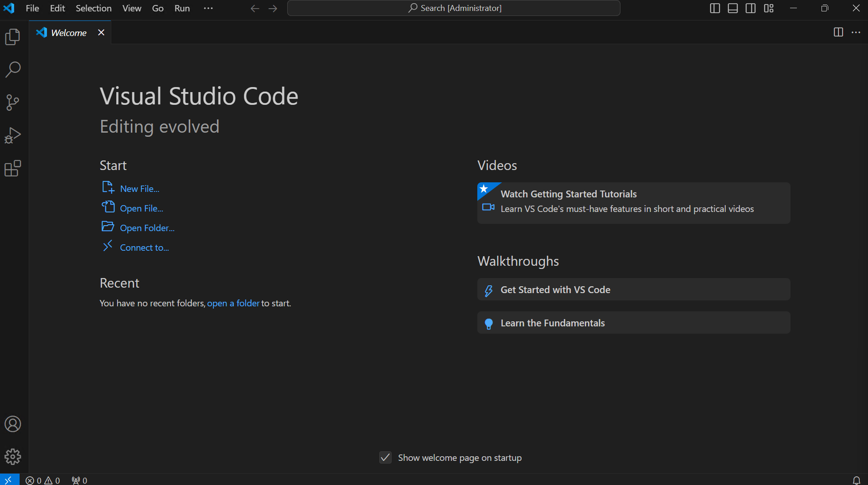Click the VS Code logo in title bar
Screen dimensions: 868x485
click(9, 8)
